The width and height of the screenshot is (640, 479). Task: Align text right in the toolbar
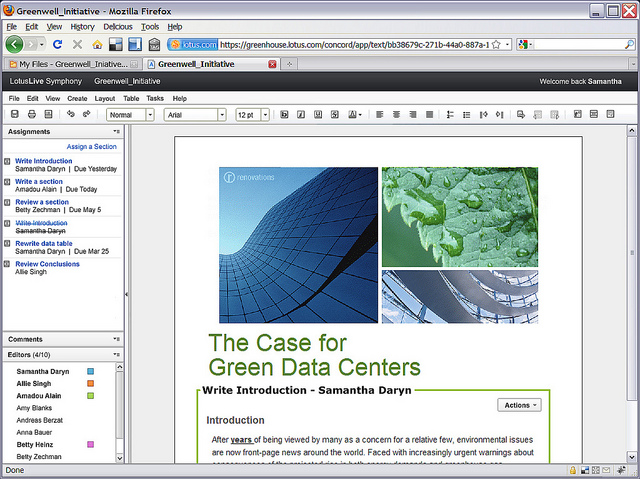pyautogui.click(x=413, y=115)
